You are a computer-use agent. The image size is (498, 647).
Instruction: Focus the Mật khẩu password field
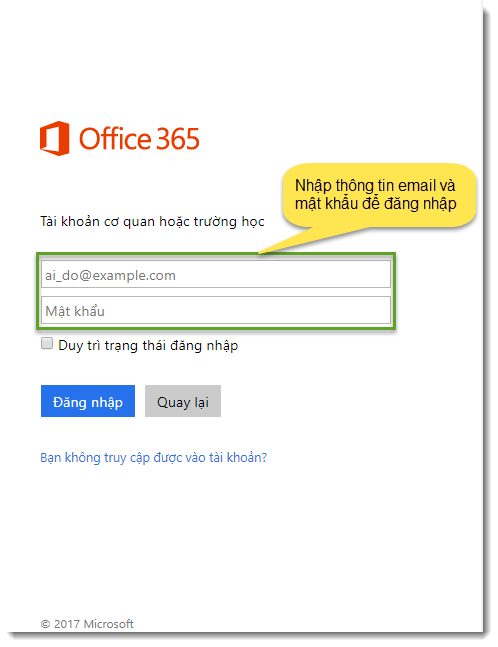(x=216, y=310)
